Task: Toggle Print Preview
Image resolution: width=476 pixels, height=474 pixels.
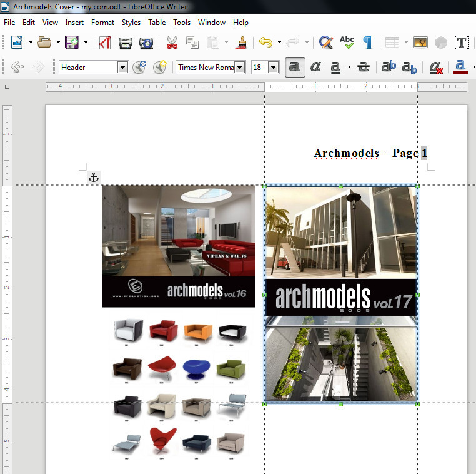Action: click(146, 43)
